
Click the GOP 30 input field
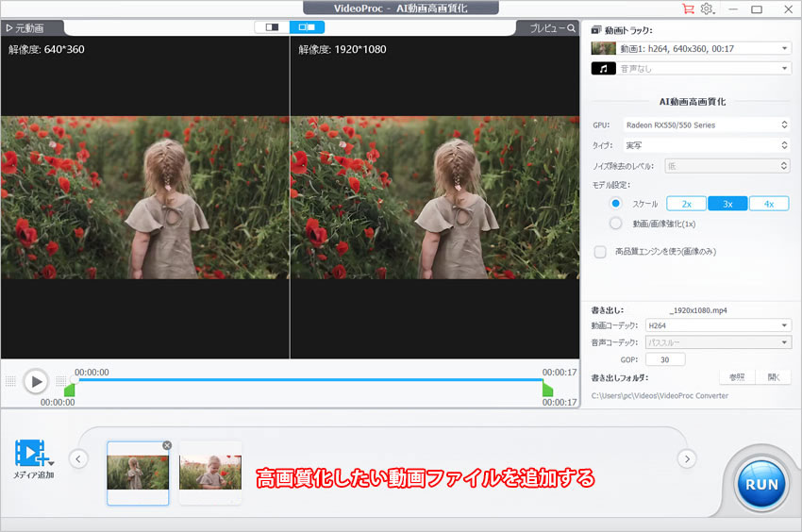coord(665,359)
